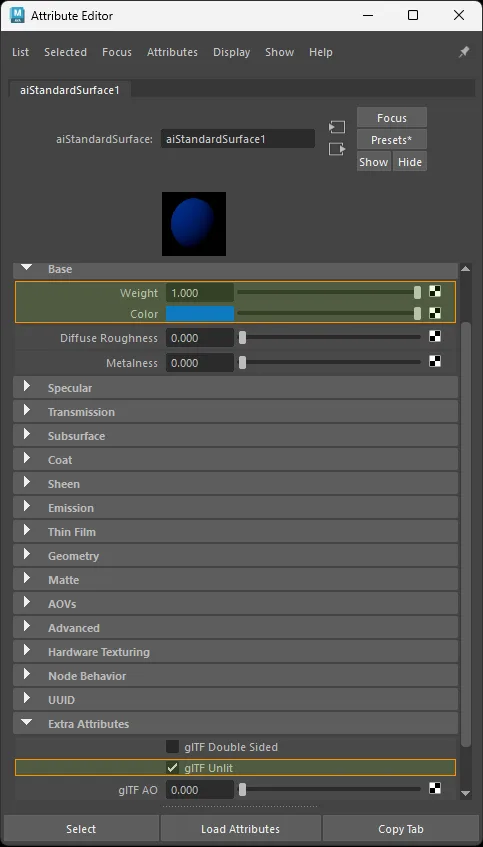Collapse the Base section

coord(26,268)
